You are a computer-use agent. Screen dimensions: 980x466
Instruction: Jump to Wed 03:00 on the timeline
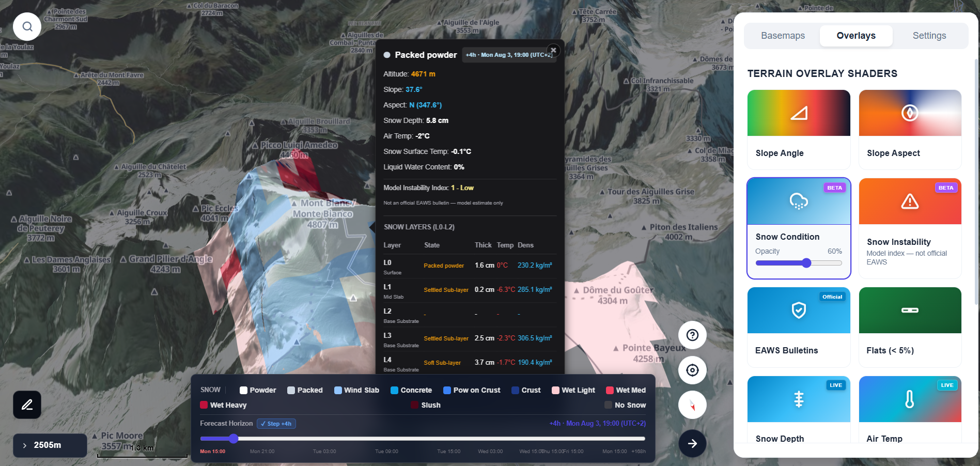tap(490, 452)
